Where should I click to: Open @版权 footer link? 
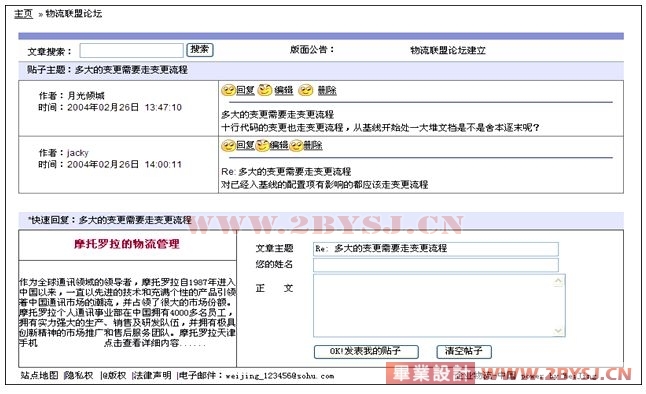click(x=114, y=375)
